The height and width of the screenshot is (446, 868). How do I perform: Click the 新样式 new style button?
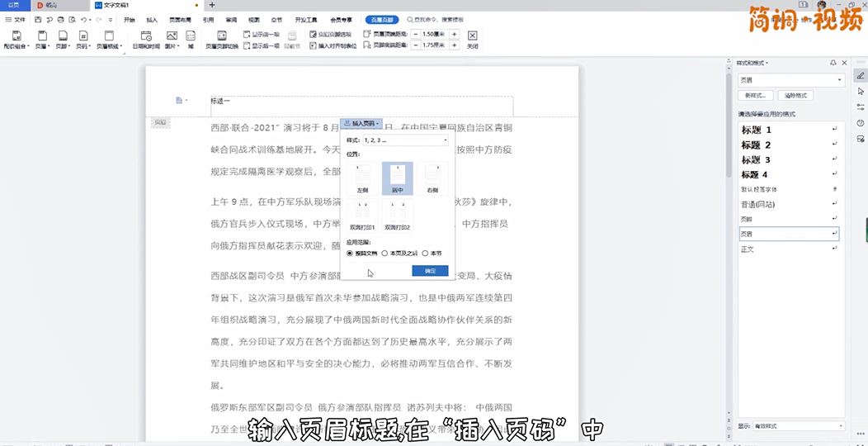pos(757,96)
